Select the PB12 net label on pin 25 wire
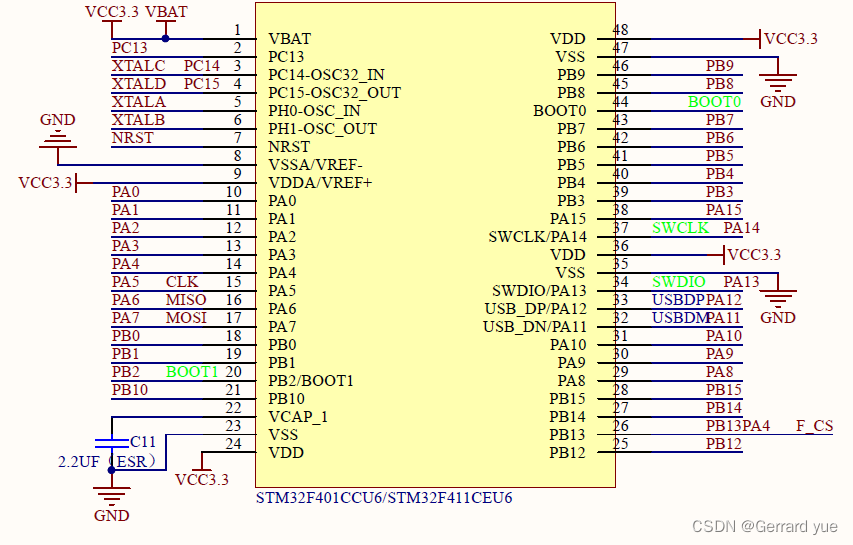 [x=724, y=444]
